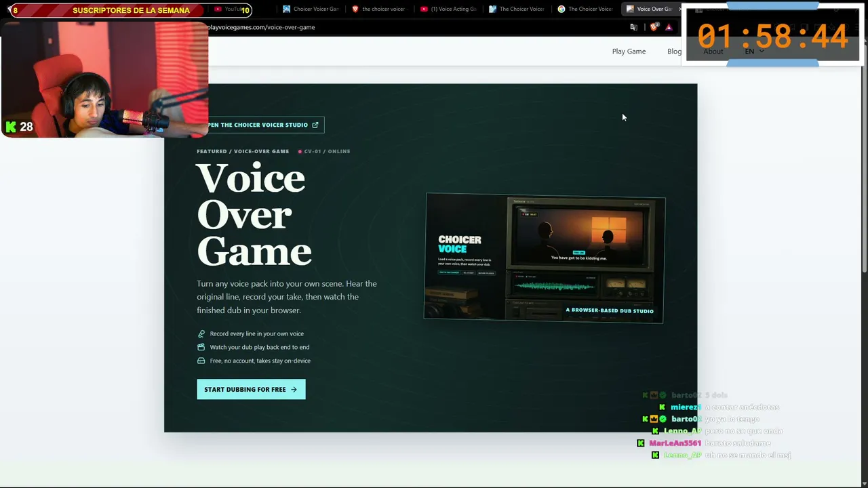The height and width of the screenshot is (488, 868).
Task: Click the Brave Rewards triangle icon
Action: [669, 27]
